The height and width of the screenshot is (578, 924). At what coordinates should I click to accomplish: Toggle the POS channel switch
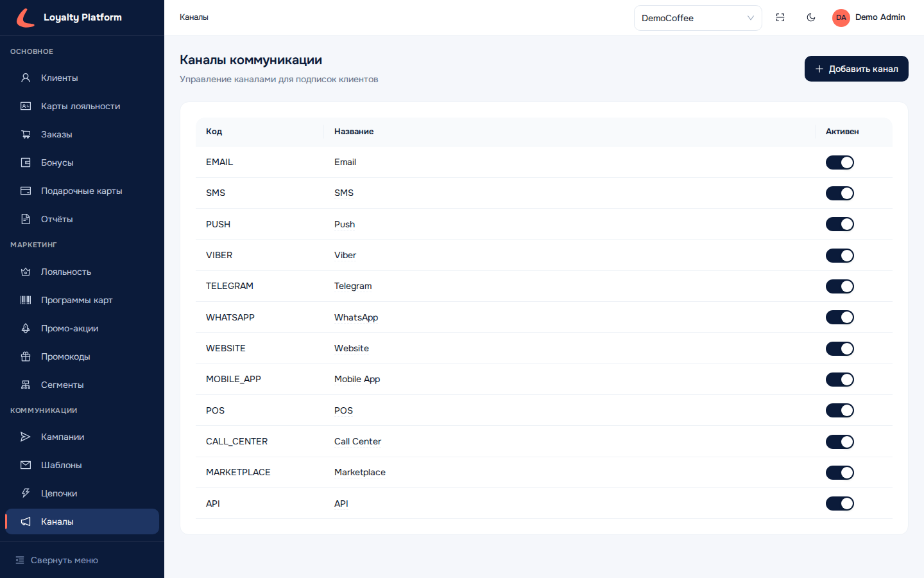(x=840, y=410)
